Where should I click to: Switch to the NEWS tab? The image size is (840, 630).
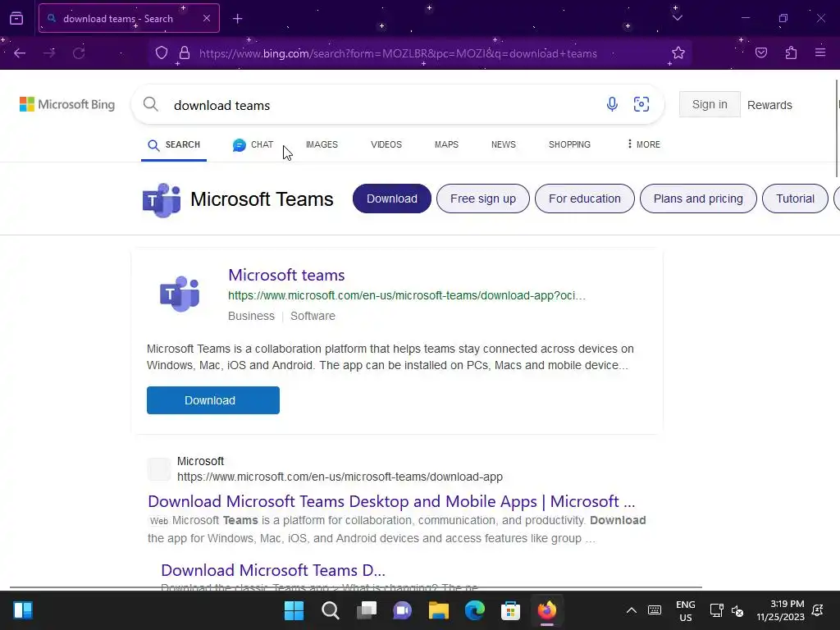(x=503, y=144)
